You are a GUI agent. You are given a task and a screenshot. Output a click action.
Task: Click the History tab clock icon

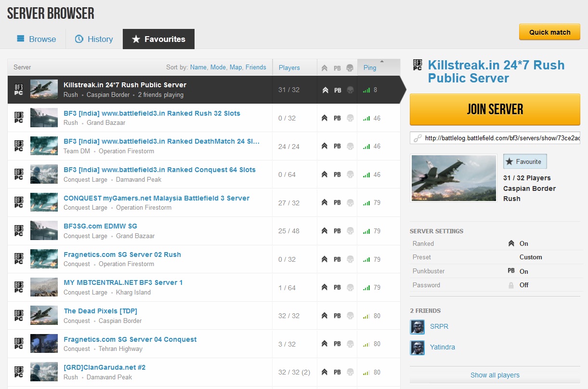tap(79, 39)
